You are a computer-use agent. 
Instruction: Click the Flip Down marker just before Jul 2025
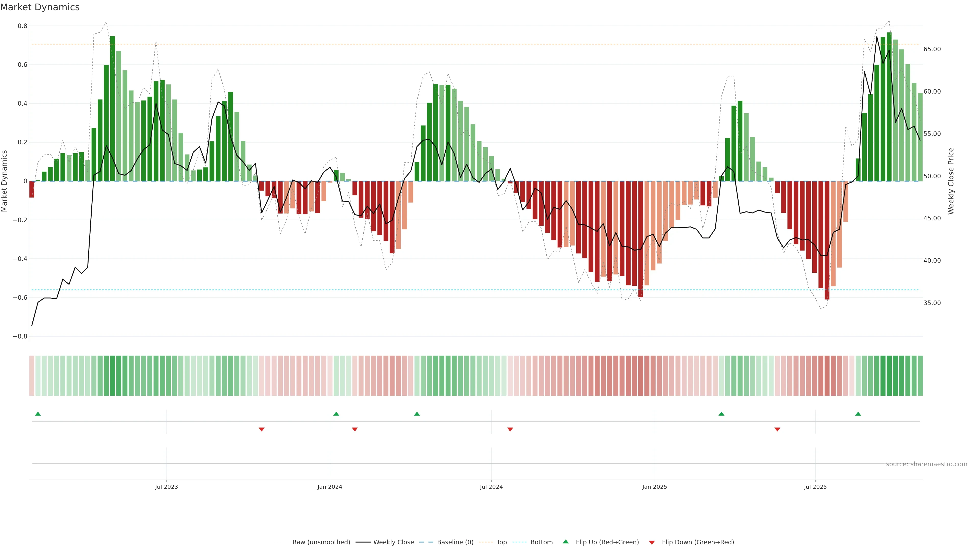(777, 429)
